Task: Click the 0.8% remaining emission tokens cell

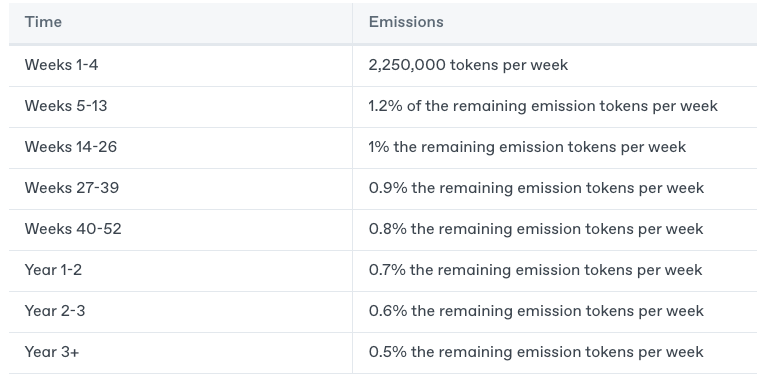Action: click(x=554, y=230)
